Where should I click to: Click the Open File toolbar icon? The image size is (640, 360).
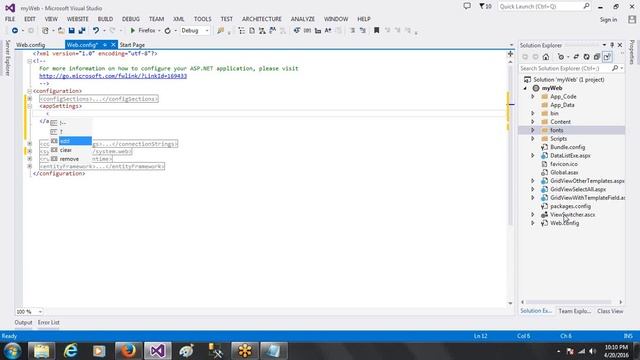[x=61, y=31]
